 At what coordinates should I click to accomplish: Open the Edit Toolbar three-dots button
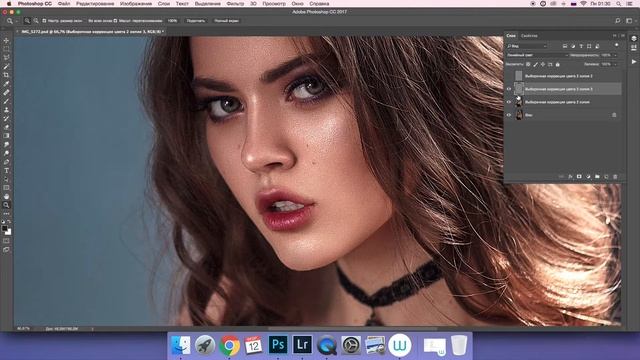(x=6, y=213)
